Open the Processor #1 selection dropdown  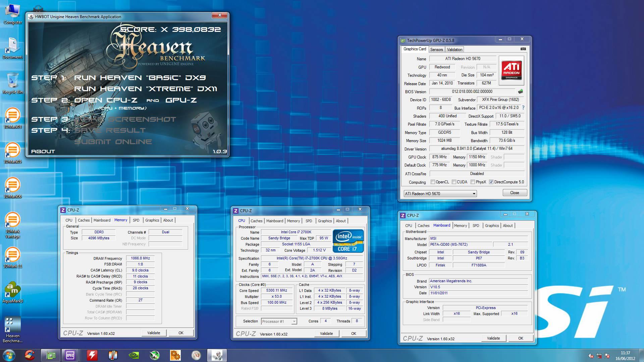(279, 321)
